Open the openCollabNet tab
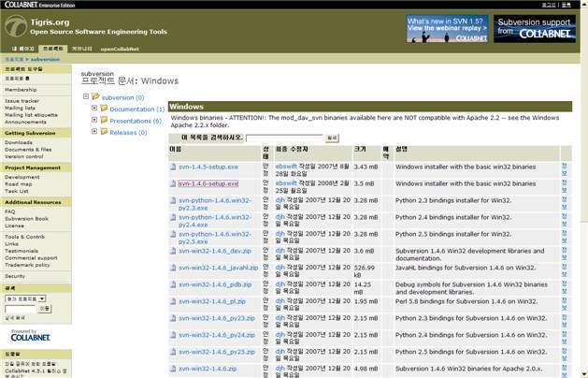588x378 pixels. pos(120,49)
